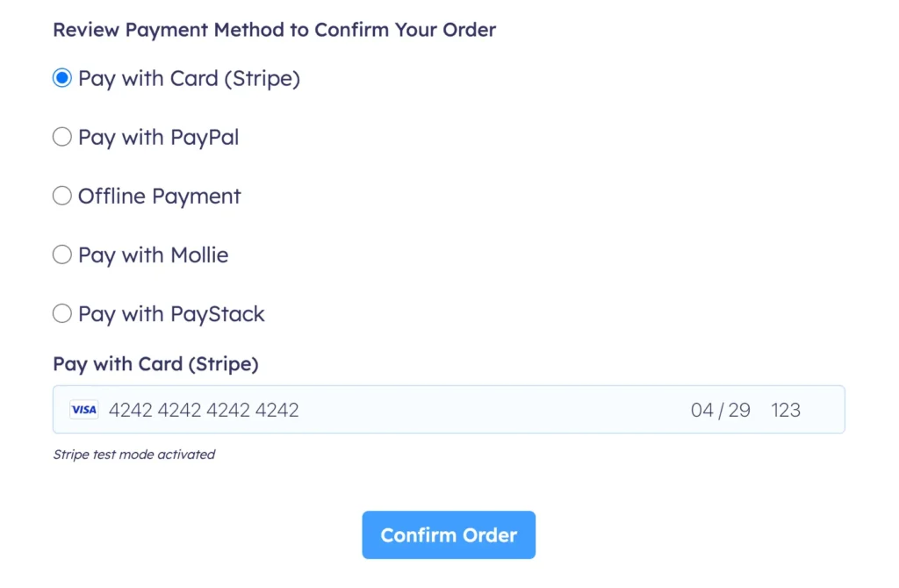Click the Pay with Card (Stripe) label text
This screenshot has width=899, height=588.
pos(189,77)
